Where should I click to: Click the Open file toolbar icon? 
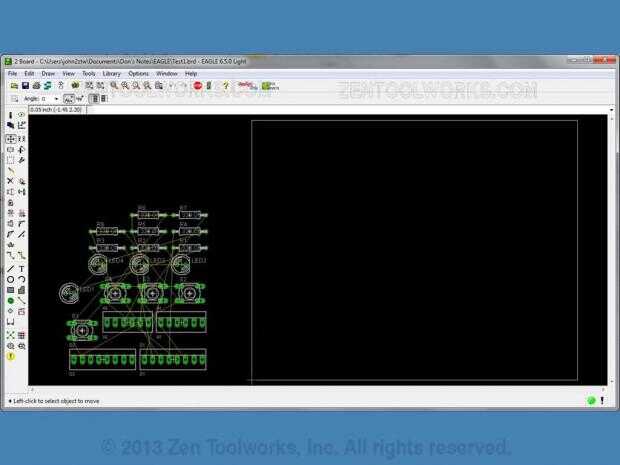(x=14, y=85)
